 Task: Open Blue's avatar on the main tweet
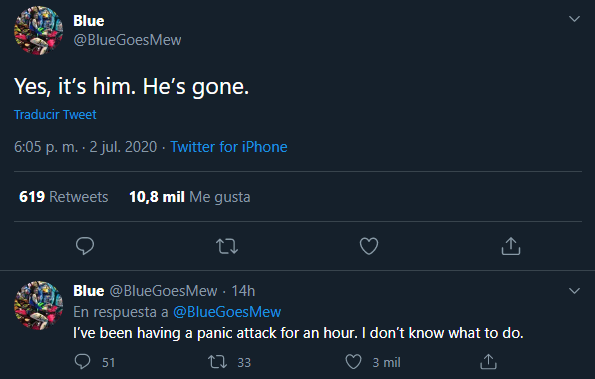pyautogui.click(x=38, y=30)
